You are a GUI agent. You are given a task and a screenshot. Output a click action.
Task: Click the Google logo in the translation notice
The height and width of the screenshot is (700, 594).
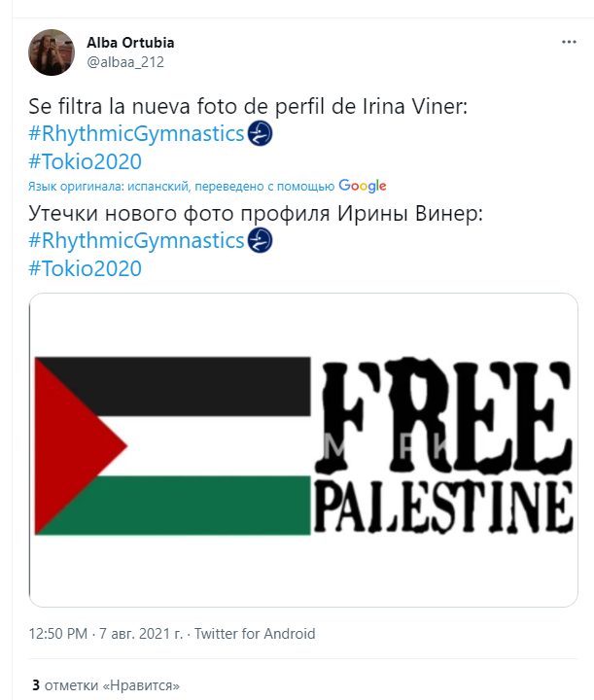(x=363, y=186)
